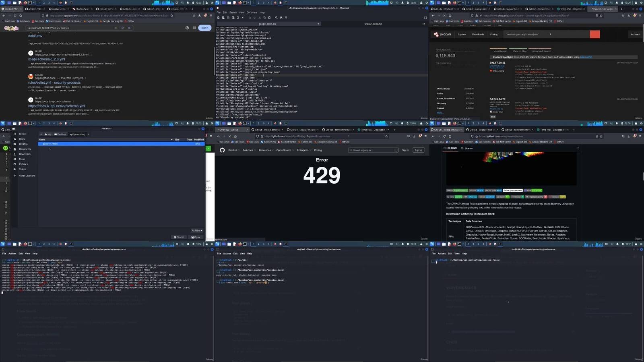Open Mousepad Search menu
Image resolution: width=644 pixels, height=362 pixels.
(x=233, y=12)
